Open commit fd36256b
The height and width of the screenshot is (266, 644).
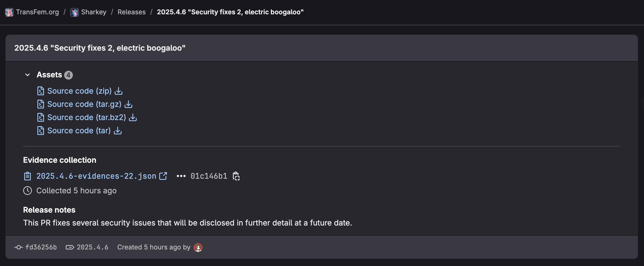point(41,247)
